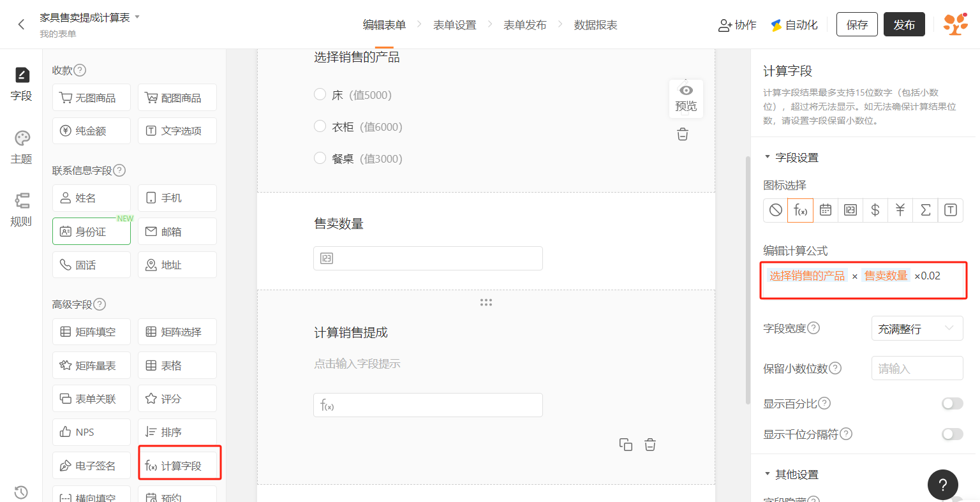Delete the 计算销售提成 field
The image size is (980, 502).
[x=650, y=445]
